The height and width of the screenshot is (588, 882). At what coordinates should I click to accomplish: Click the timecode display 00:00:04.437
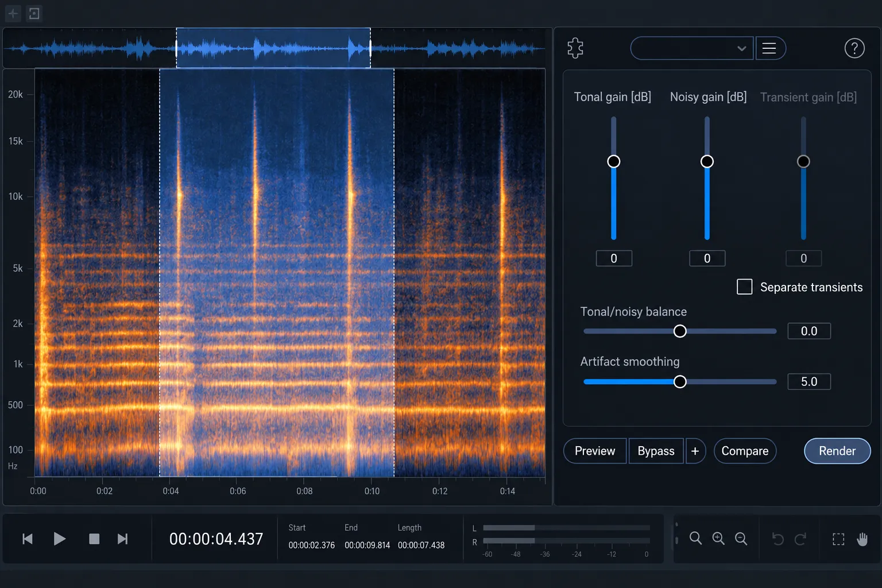coord(216,539)
